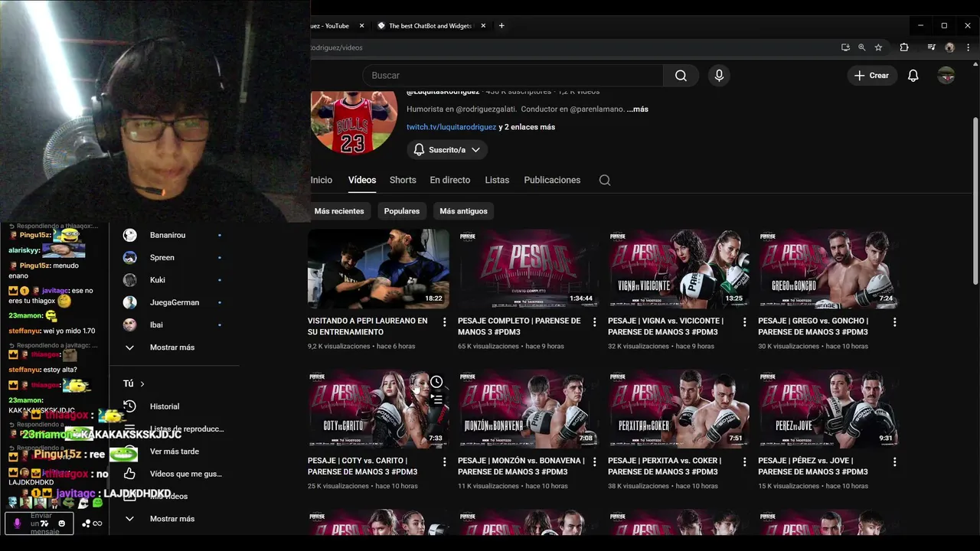Open Publicaciones channel tab
The image size is (980, 551).
(x=552, y=180)
